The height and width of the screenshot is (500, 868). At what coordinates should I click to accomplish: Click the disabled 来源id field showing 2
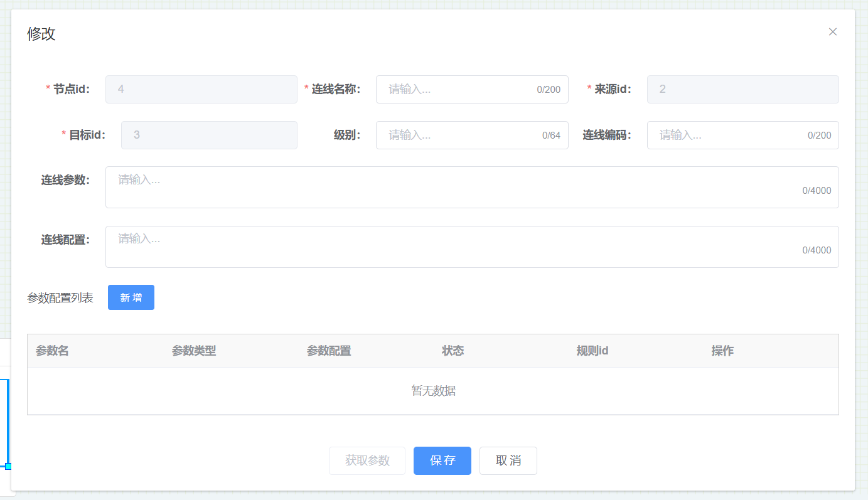[x=742, y=89]
